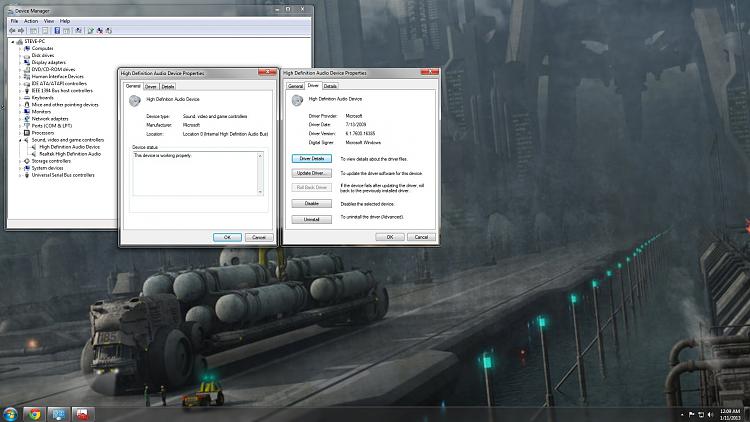Click the Mice and other pointing devices icon
This screenshot has height=422, width=750.
(27, 105)
